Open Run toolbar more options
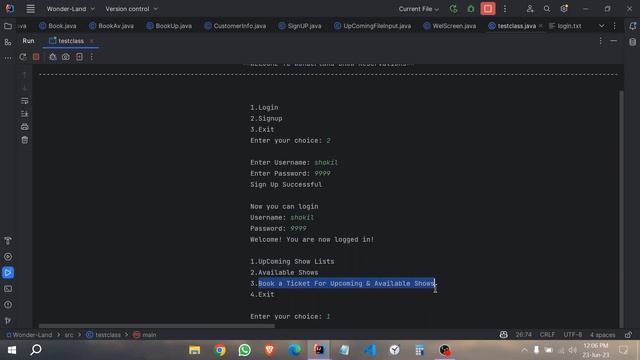Image resolution: width=640 pixels, height=360 pixels. point(92,57)
